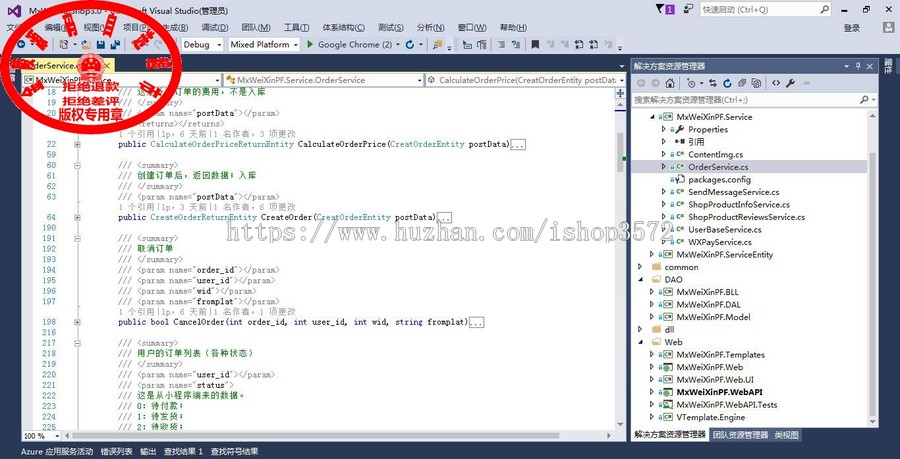Expand the collapsed CreateOrder method
Image resolution: width=900 pixels, height=459 pixels.
(77, 217)
